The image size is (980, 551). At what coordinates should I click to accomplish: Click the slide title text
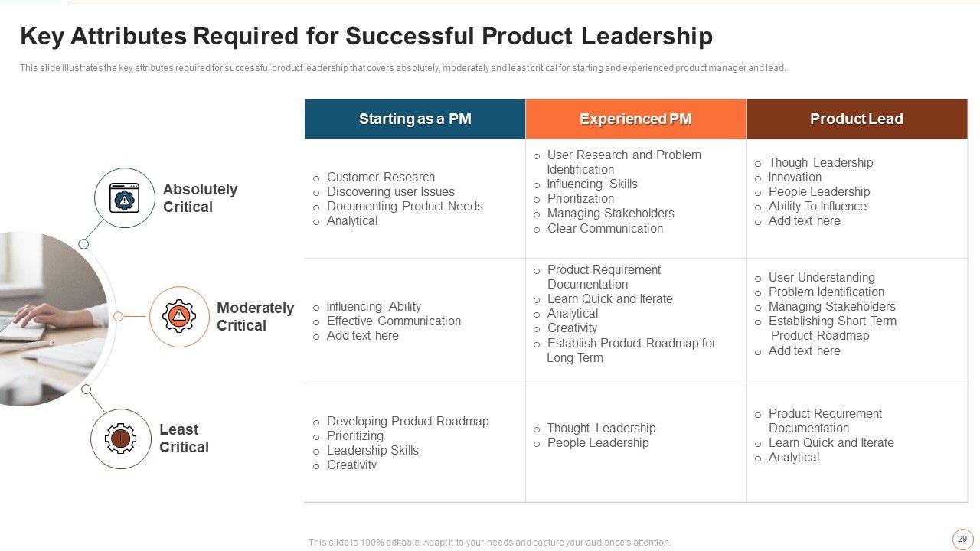click(x=366, y=36)
